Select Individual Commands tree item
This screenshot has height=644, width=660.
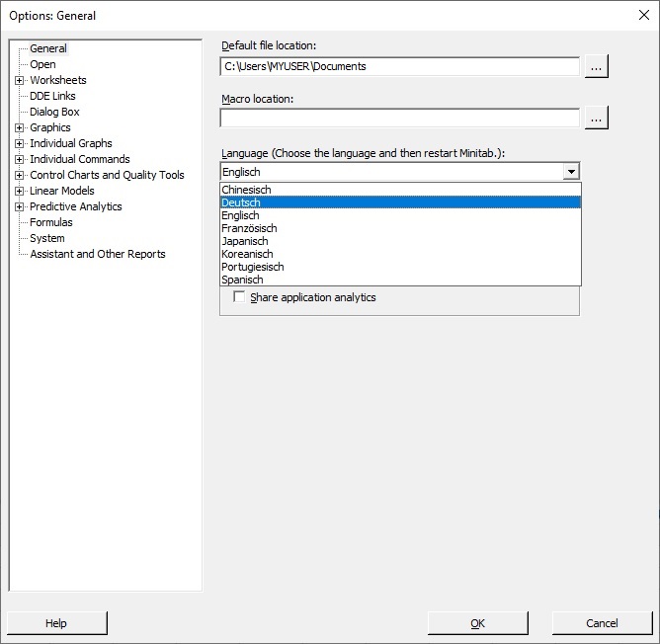pos(80,159)
